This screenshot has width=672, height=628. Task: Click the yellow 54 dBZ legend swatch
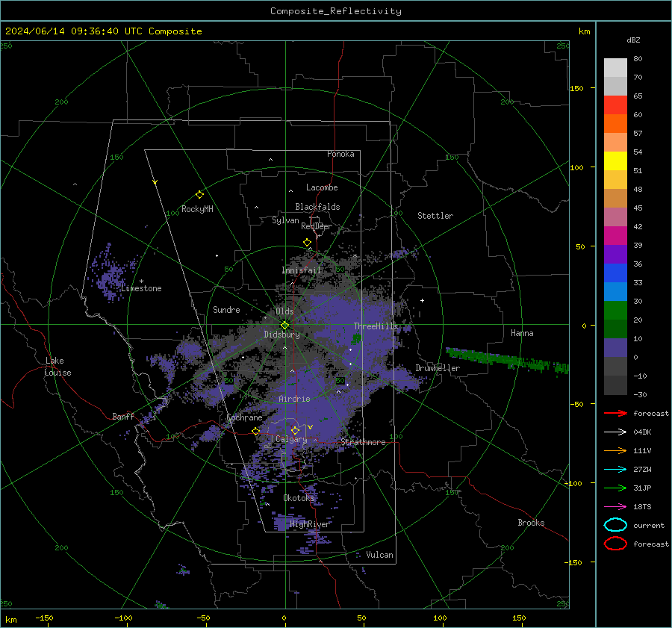pyautogui.click(x=615, y=161)
